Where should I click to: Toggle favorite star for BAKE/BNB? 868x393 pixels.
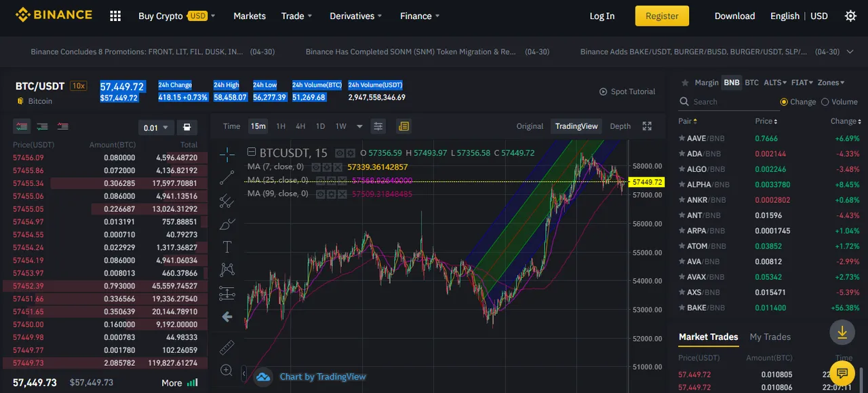coord(682,308)
